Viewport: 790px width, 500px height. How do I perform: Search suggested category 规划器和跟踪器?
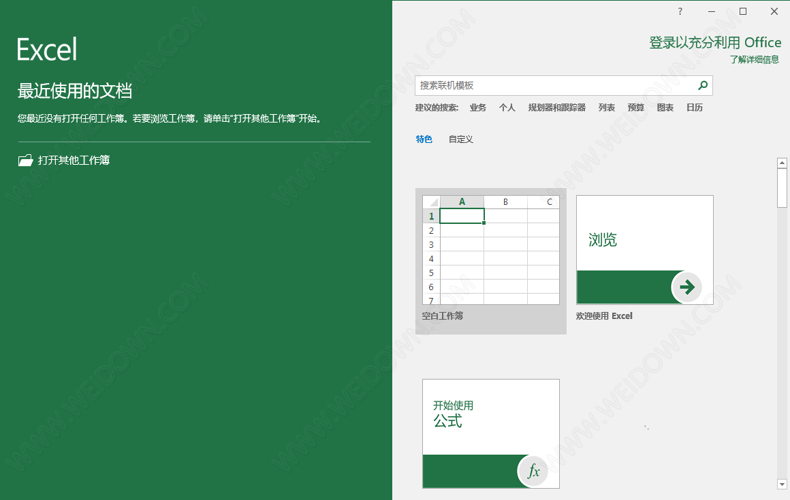click(x=557, y=107)
